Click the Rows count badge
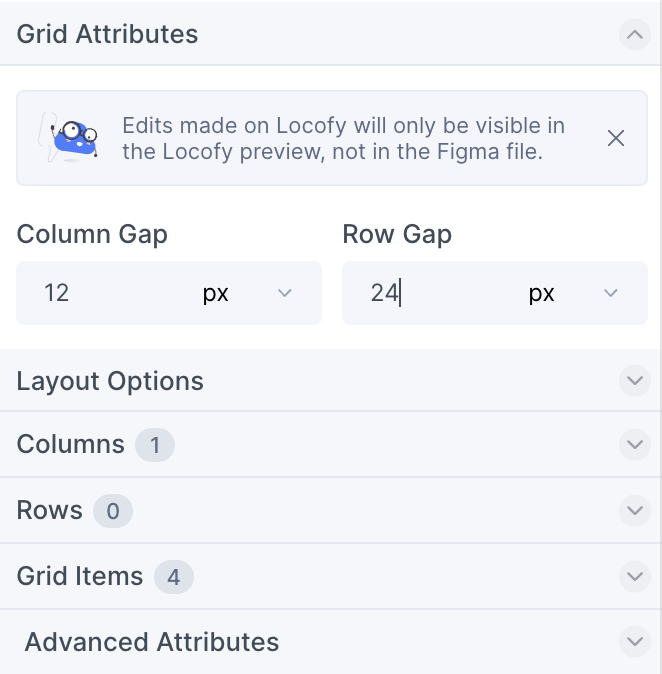Image resolution: width=662 pixels, height=674 pixels. coord(113,511)
